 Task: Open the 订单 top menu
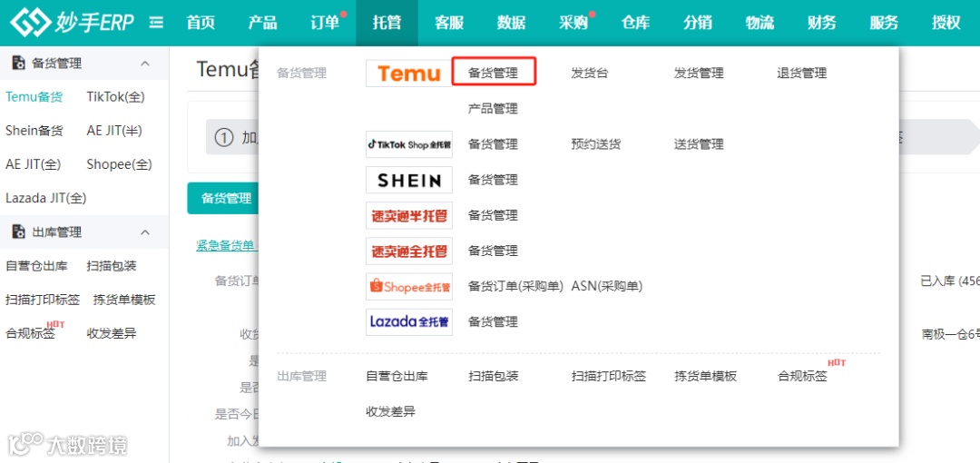point(325,24)
